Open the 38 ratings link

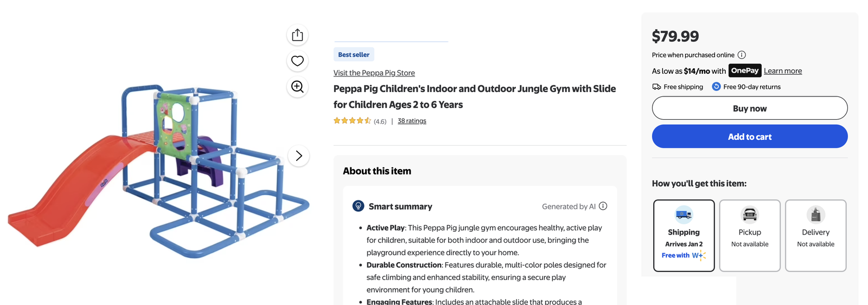(412, 121)
